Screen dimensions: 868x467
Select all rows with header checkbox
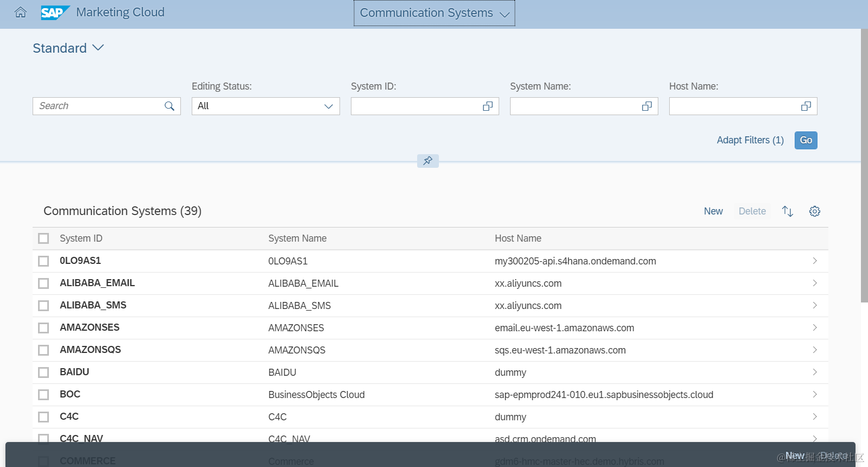point(43,238)
